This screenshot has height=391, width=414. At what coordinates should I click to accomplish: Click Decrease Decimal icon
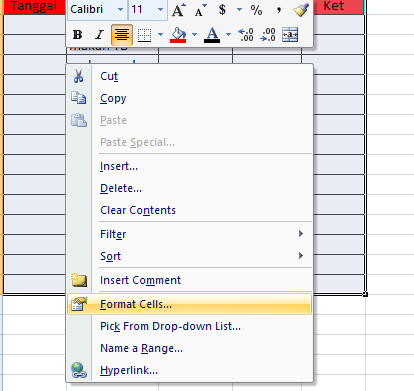coord(268,35)
